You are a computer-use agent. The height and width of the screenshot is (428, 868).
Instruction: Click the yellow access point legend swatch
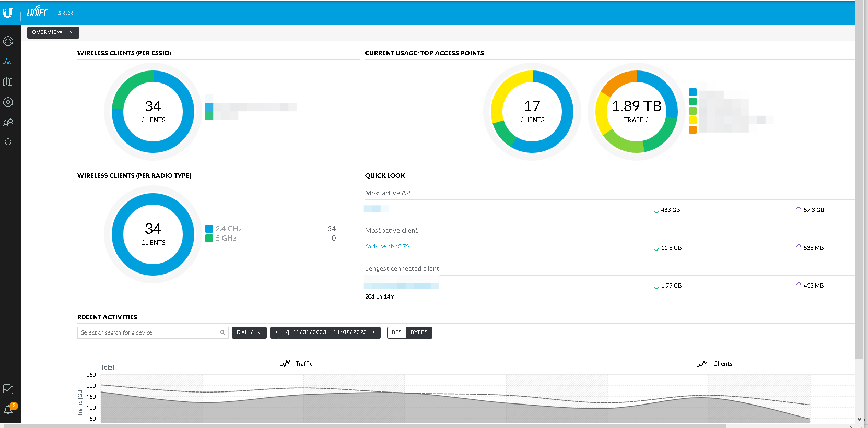click(x=693, y=120)
